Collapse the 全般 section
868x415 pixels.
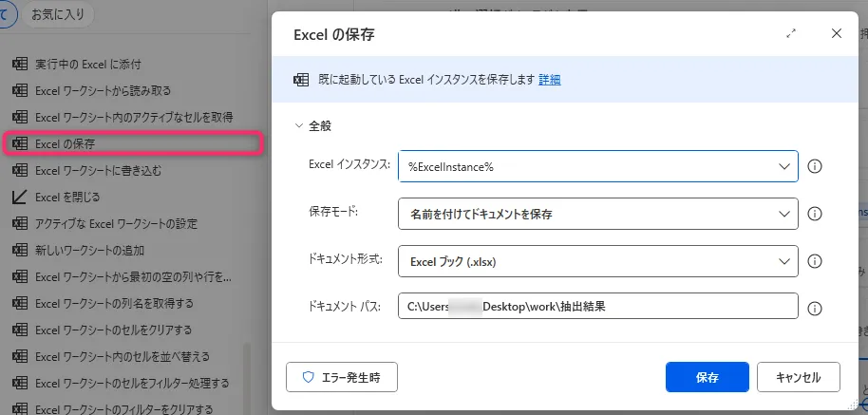300,125
